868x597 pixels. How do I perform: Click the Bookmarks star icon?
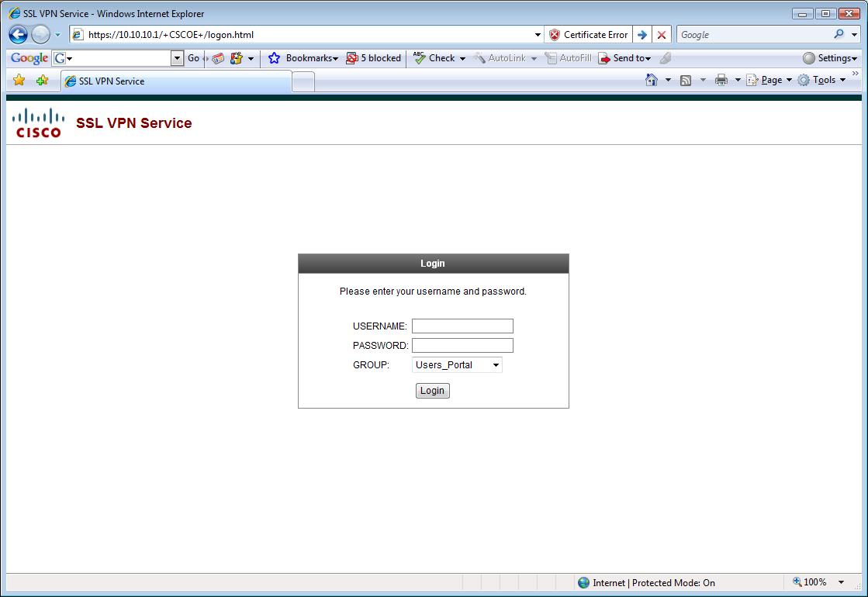274,57
